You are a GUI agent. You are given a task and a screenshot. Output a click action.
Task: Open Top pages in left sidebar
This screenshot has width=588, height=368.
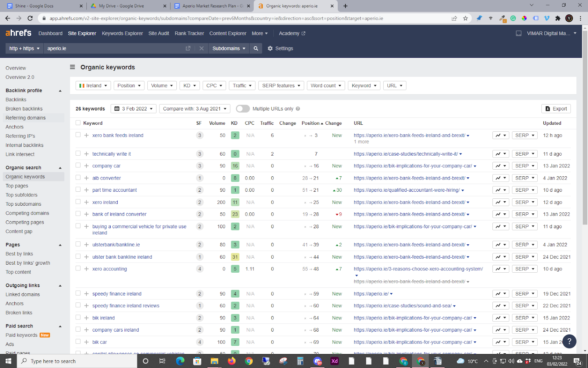pyautogui.click(x=17, y=186)
